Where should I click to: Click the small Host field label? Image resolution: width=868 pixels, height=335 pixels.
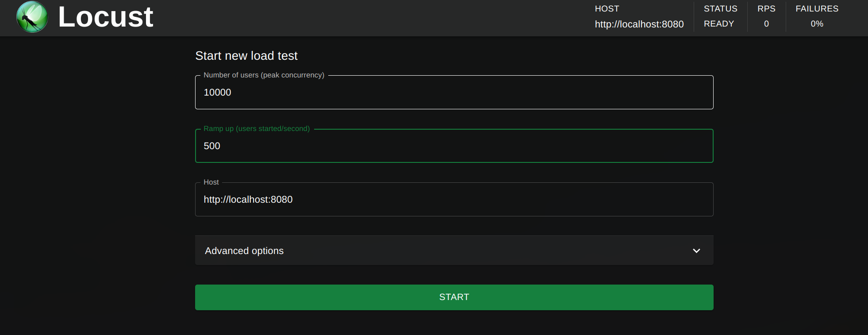click(211, 182)
